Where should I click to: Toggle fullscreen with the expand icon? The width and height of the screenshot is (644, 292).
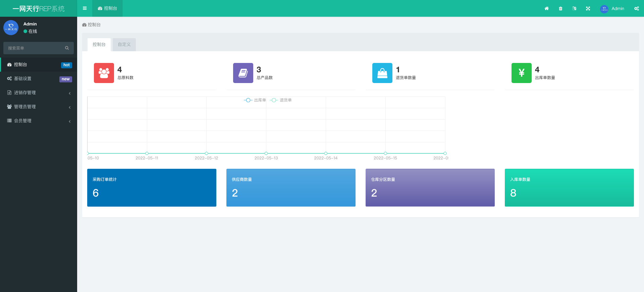click(x=588, y=8)
